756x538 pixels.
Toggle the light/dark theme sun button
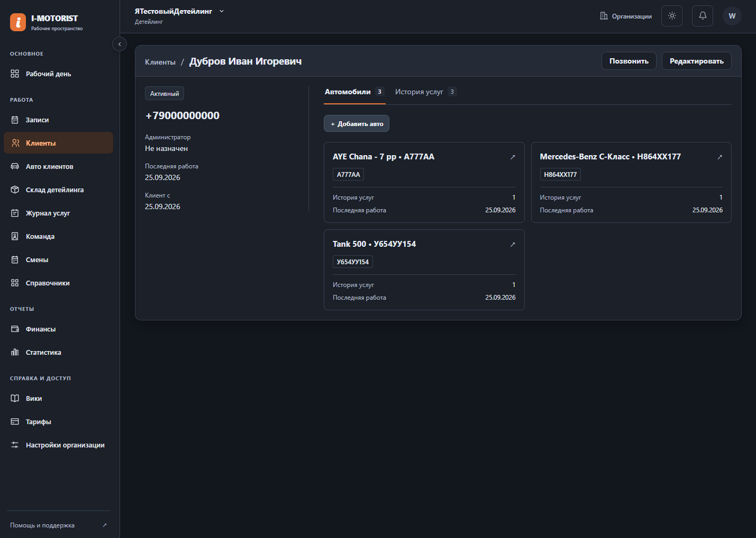pyautogui.click(x=672, y=16)
